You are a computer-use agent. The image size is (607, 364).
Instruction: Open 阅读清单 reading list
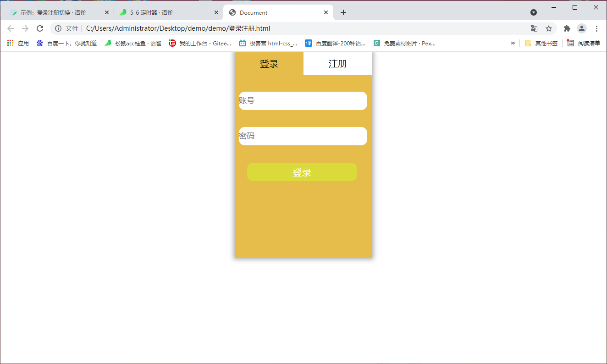coord(584,43)
